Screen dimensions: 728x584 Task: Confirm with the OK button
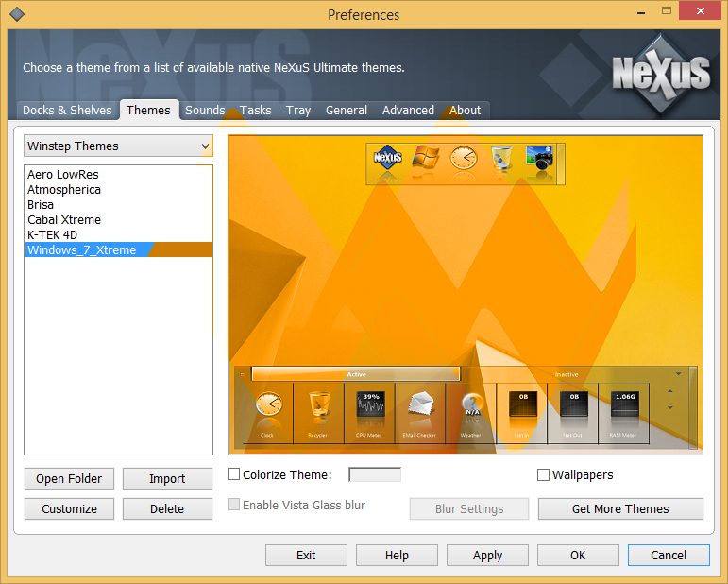tap(578, 556)
